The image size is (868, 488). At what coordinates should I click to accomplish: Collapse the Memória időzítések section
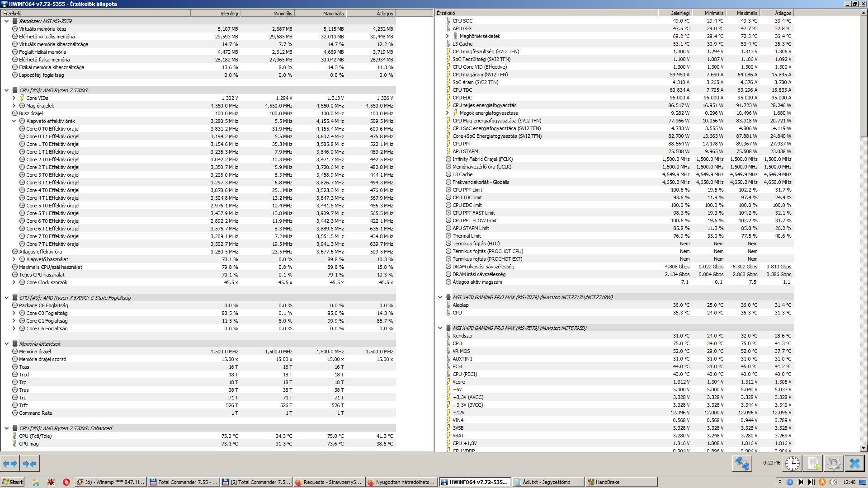pos(7,344)
